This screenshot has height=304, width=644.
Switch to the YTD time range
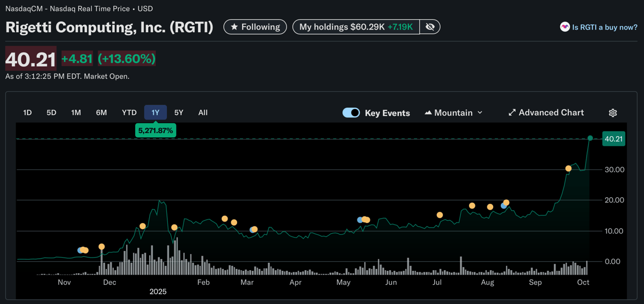(129, 113)
